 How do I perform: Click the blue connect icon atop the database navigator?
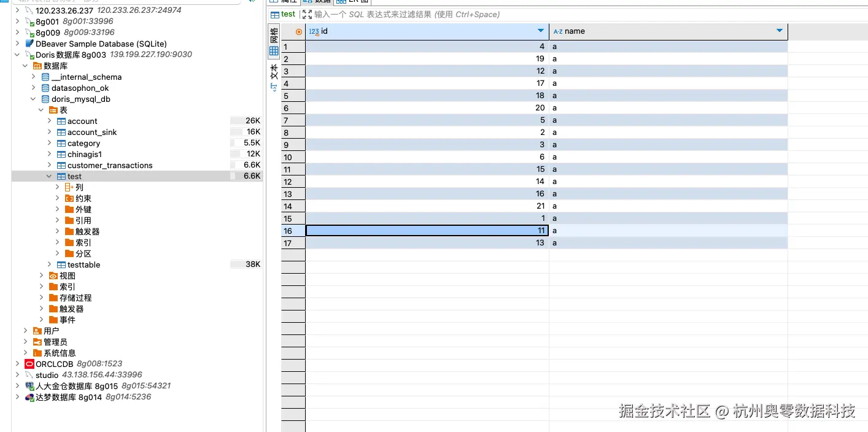click(x=250, y=1)
